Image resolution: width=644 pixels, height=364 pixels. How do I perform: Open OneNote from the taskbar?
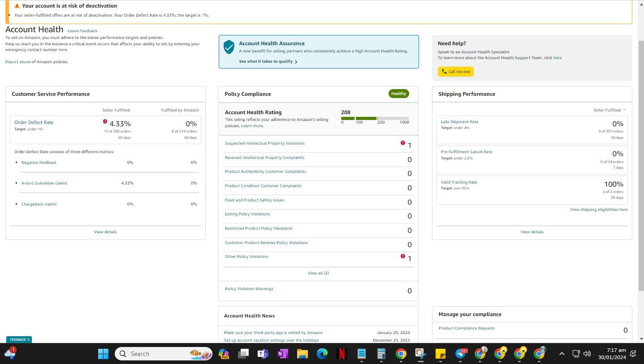point(282,354)
